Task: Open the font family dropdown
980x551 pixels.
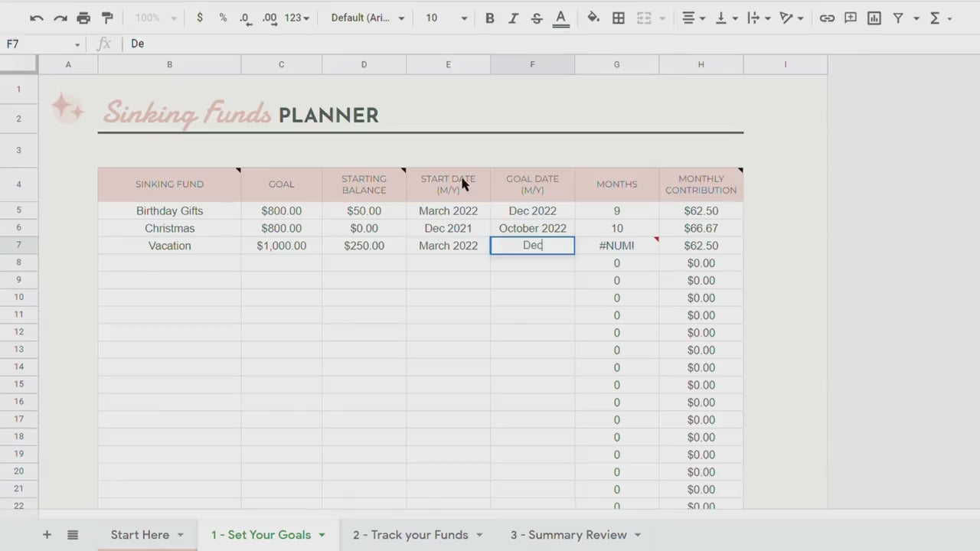Action: click(x=367, y=18)
